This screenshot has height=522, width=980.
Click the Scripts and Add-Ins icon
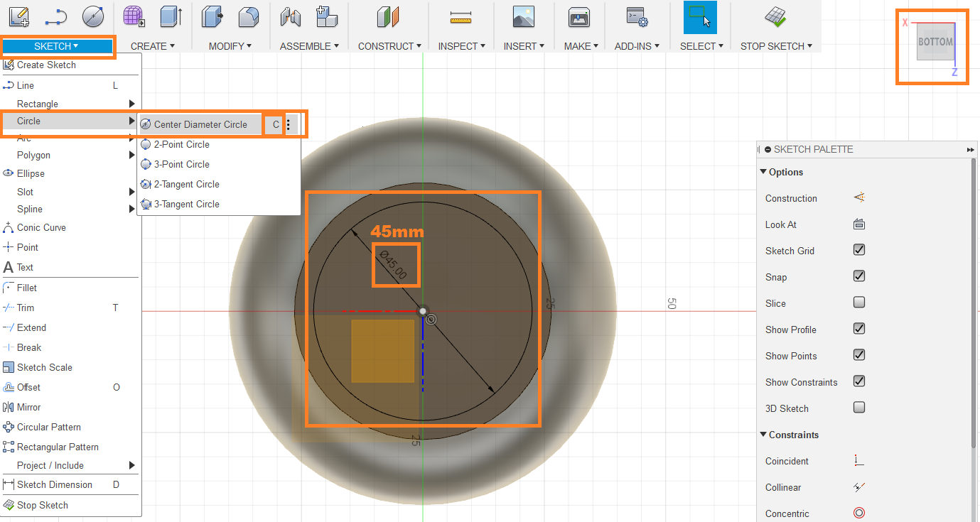click(x=636, y=16)
